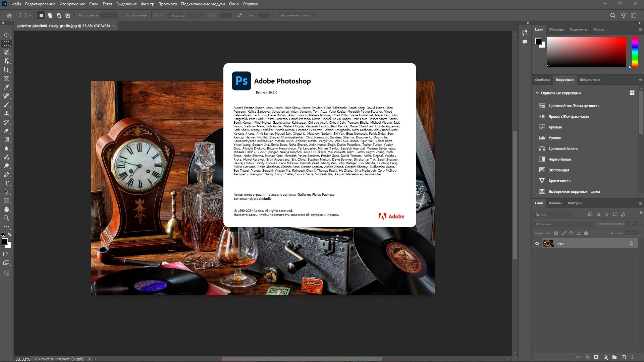This screenshot has height=362, width=644.
Task: Select the Move tool
Action: [6, 35]
